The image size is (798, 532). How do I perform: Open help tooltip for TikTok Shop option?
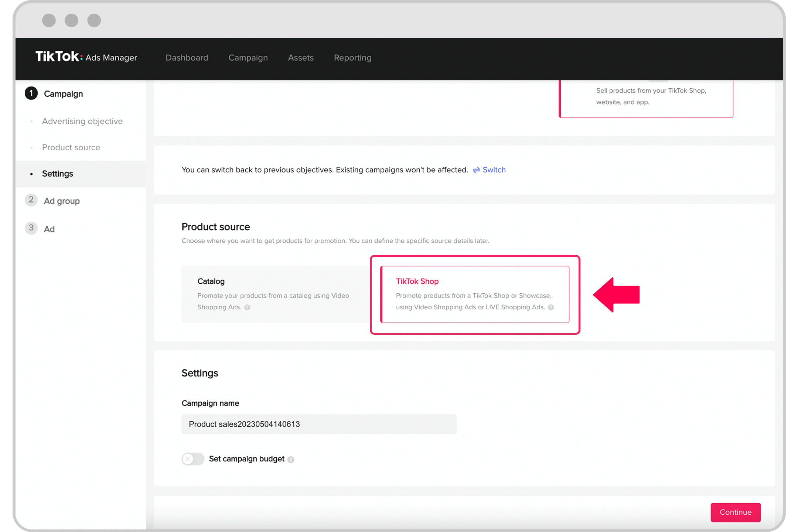point(551,307)
